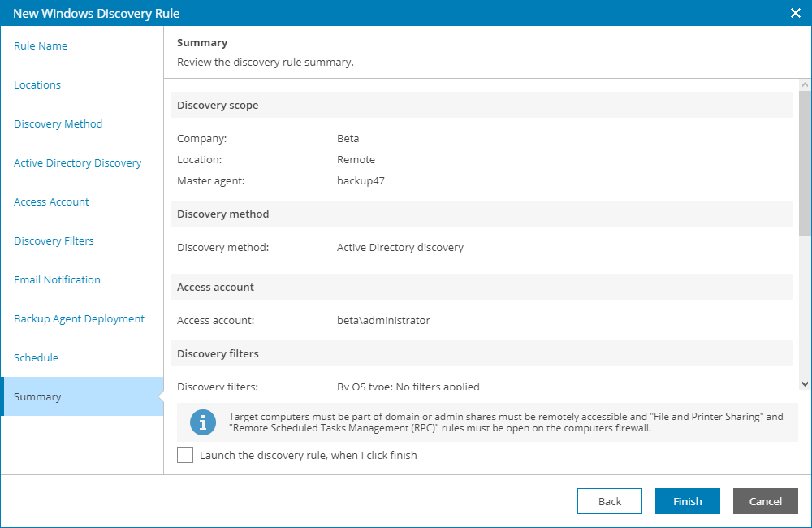This screenshot has width=812, height=528.
Task: Enable launch discovery rule when clicking finish
Action: 184,455
